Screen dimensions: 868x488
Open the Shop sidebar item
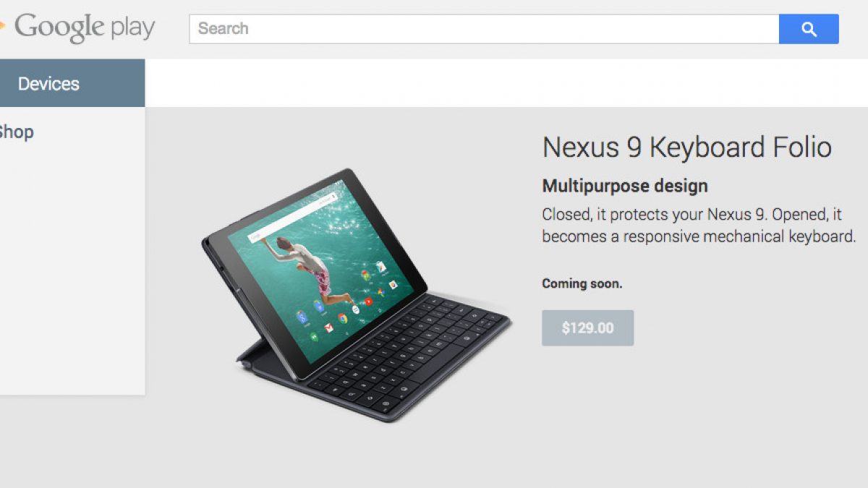pos(16,132)
